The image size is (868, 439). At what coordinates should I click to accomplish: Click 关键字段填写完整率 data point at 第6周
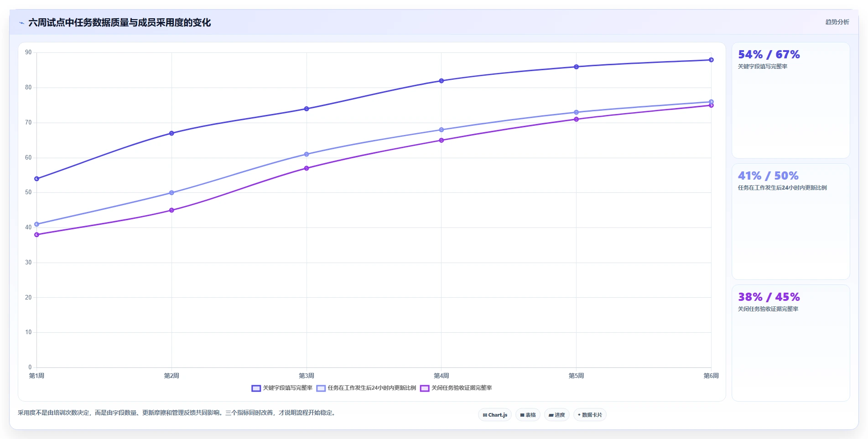[x=711, y=60]
